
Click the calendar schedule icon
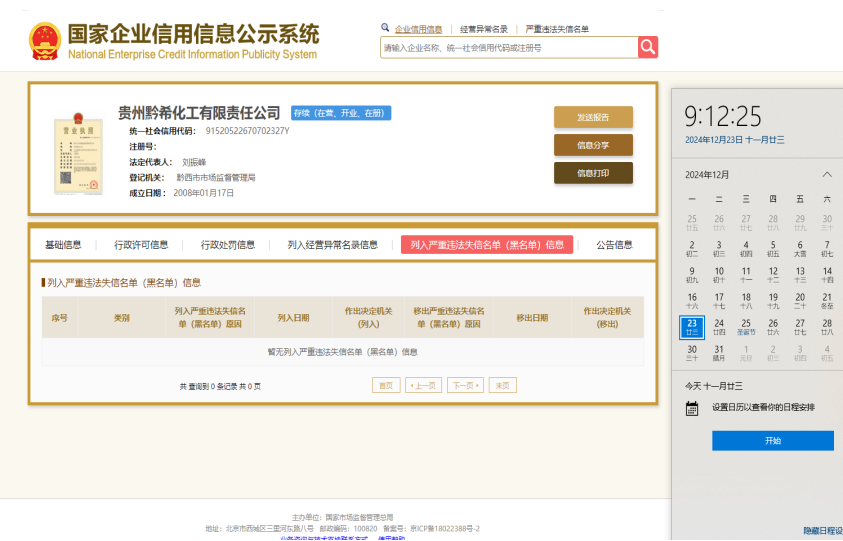(x=692, y=408)
